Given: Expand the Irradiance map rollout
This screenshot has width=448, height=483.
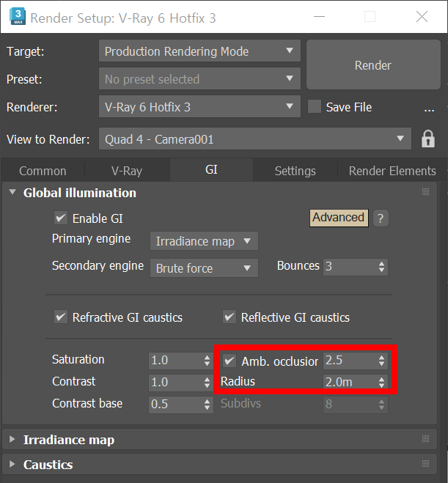Looking at the screenshot, I should pos(12,439).
